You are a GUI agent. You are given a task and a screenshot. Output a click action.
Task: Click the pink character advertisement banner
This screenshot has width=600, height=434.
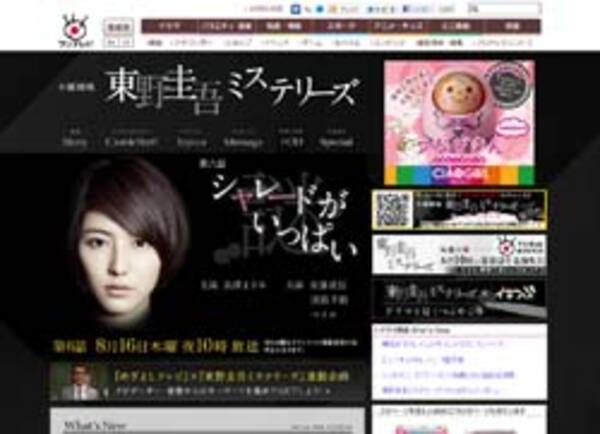(x=459, y=122)
